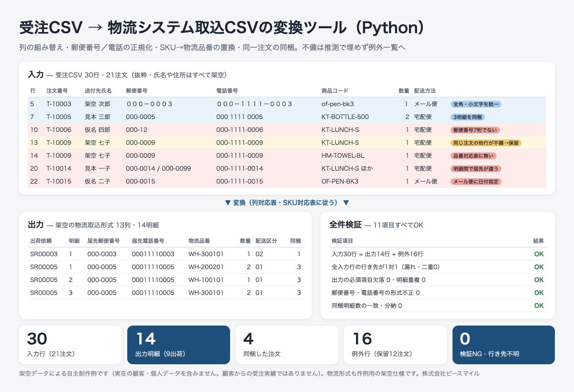The width and height of the screenshot is (574, 392).
Task: Click output phone number 00011110003
Action: 153,254
